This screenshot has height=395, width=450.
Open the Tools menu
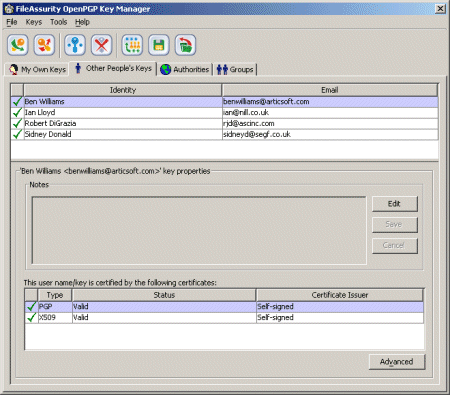click(x=59, y=22)
